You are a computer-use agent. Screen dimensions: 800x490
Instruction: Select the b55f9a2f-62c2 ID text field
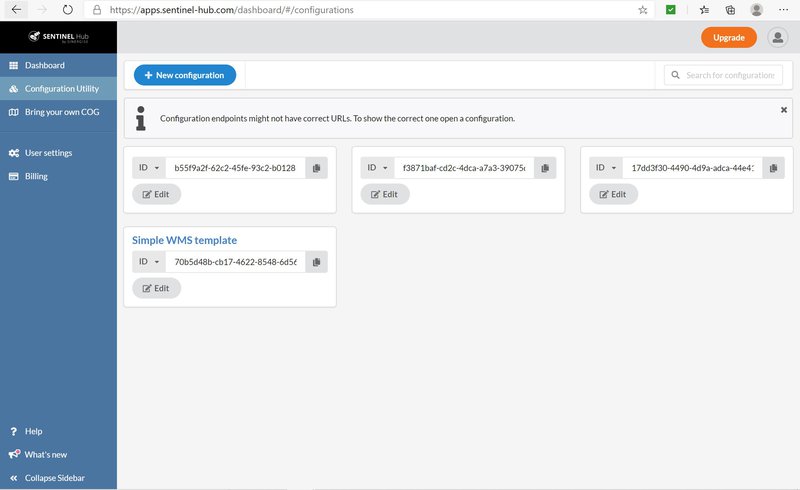pyautogui.click(x=236, y=168)
